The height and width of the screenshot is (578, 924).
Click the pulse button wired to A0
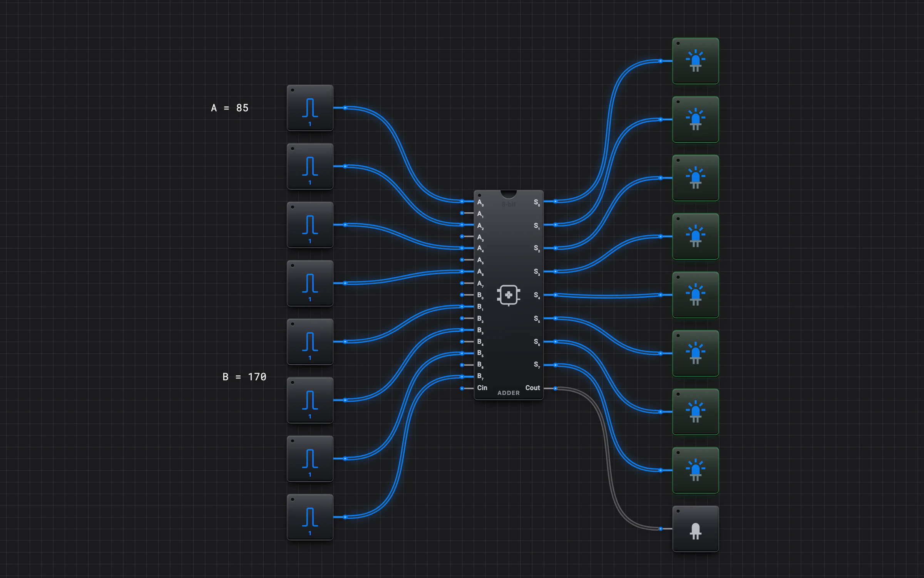click(310, 108)
